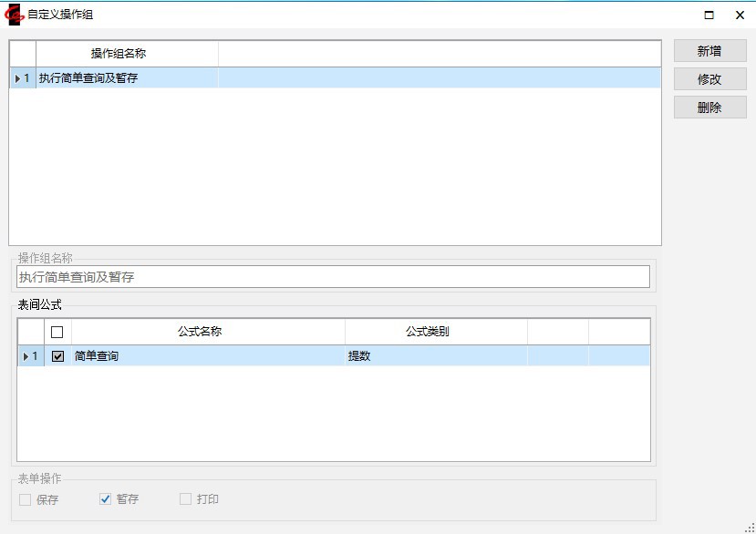Click the resize grip at window corner

[750, 528]
